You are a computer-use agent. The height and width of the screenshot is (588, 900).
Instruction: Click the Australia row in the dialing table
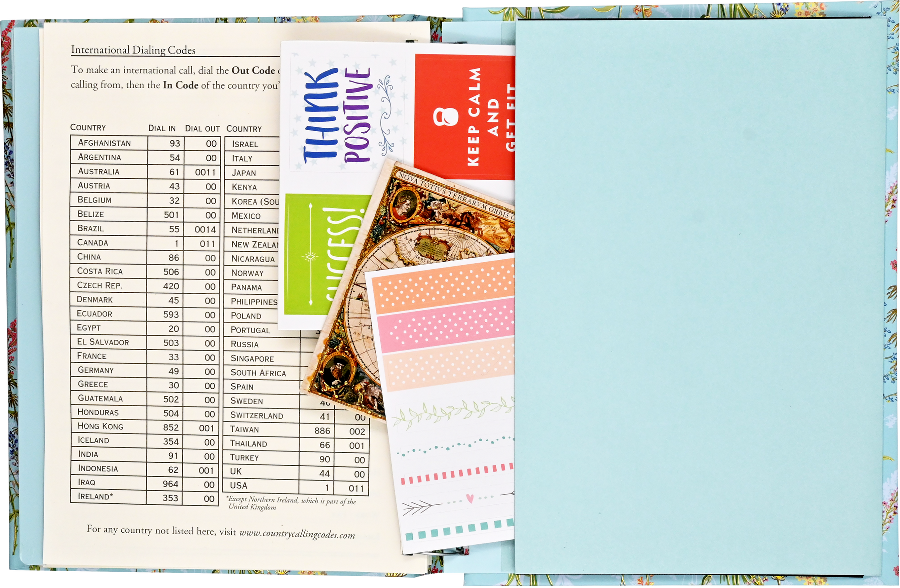pos(144,172)
